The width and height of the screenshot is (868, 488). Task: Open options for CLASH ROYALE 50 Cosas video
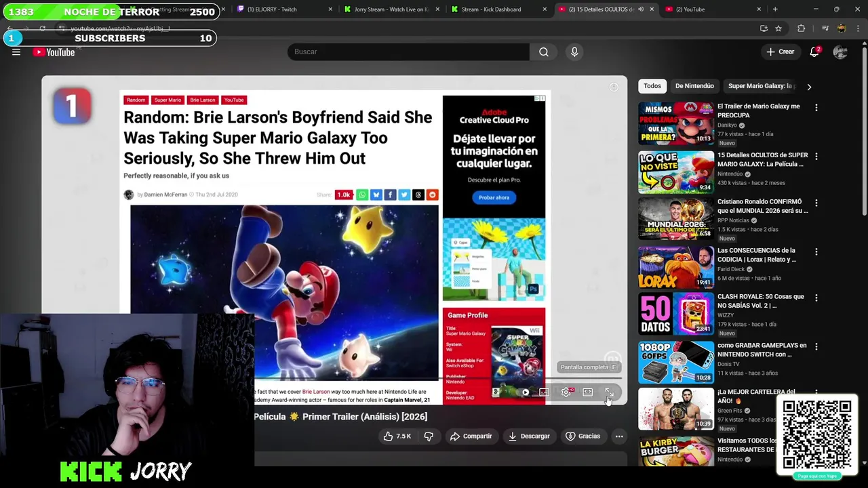click(x=816, y=298)
